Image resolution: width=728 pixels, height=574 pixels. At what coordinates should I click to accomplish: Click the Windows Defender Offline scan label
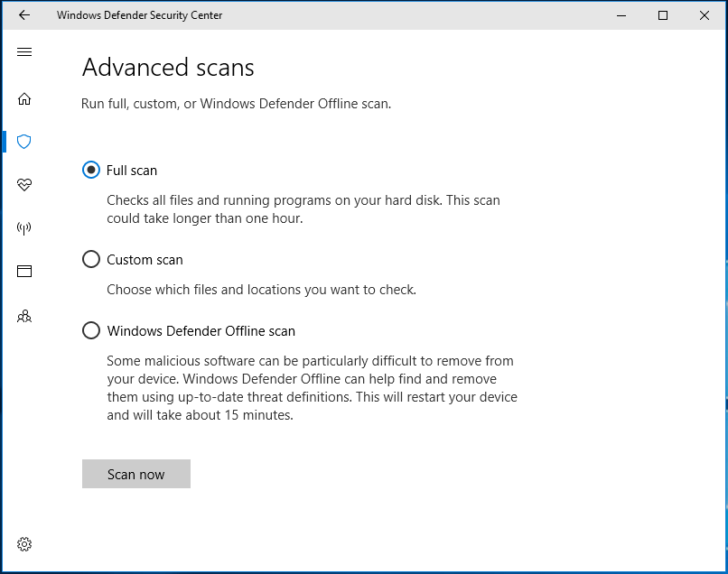click(x=201, y=331)
